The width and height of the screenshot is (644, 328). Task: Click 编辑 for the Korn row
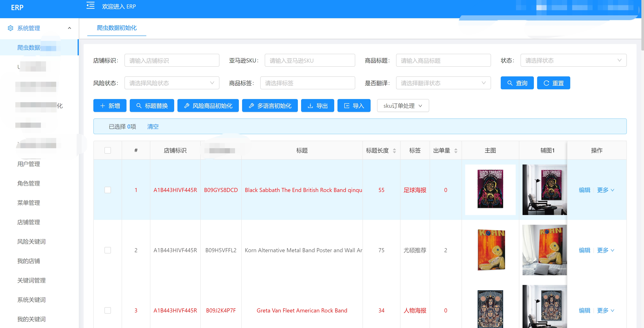pyautogui.click(x=585, y=250)
